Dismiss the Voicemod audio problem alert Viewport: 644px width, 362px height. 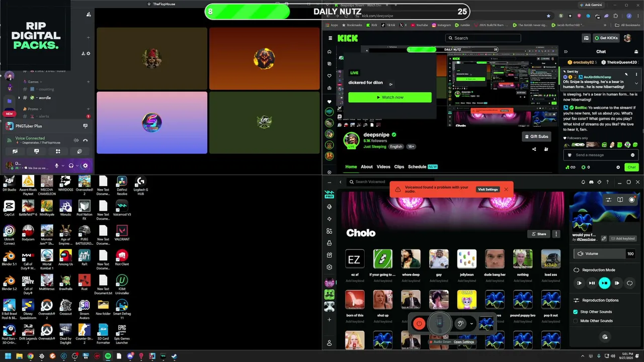[506, 190]
